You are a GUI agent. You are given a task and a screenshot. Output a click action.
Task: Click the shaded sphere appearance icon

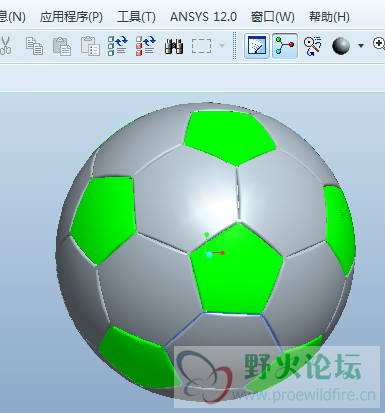pos(341,46)
